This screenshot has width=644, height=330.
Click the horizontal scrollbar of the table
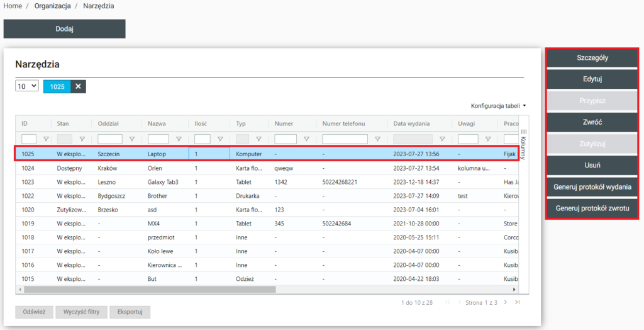[150, 289]
